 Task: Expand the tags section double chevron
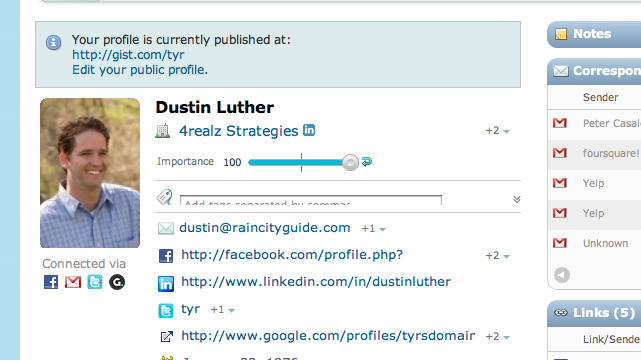pyautogui.click(x=517, y=199)
